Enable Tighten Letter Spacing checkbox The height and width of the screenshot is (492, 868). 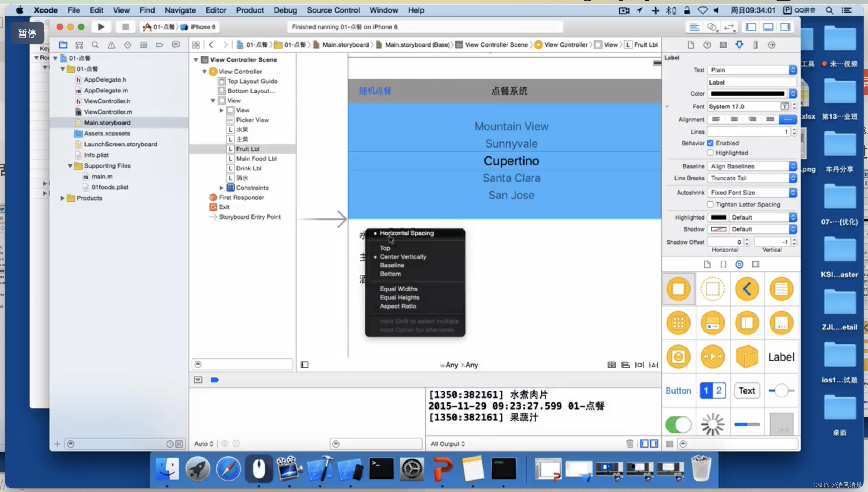[x=710, y=204]
